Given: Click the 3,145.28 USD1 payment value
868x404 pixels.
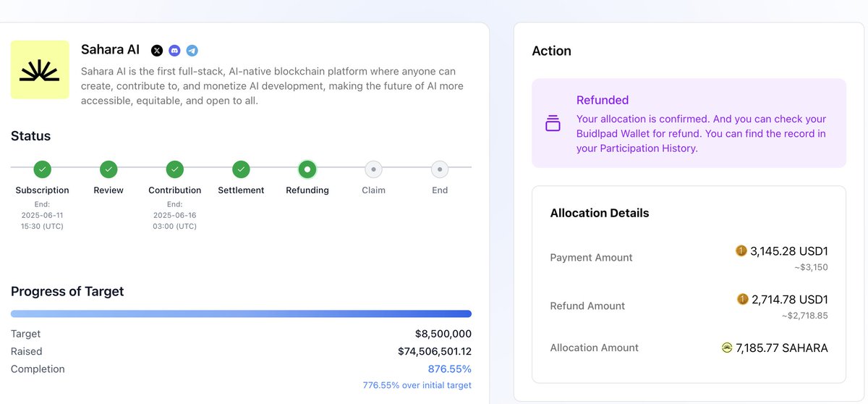Looking at the screenshot, I should point(789,251).
